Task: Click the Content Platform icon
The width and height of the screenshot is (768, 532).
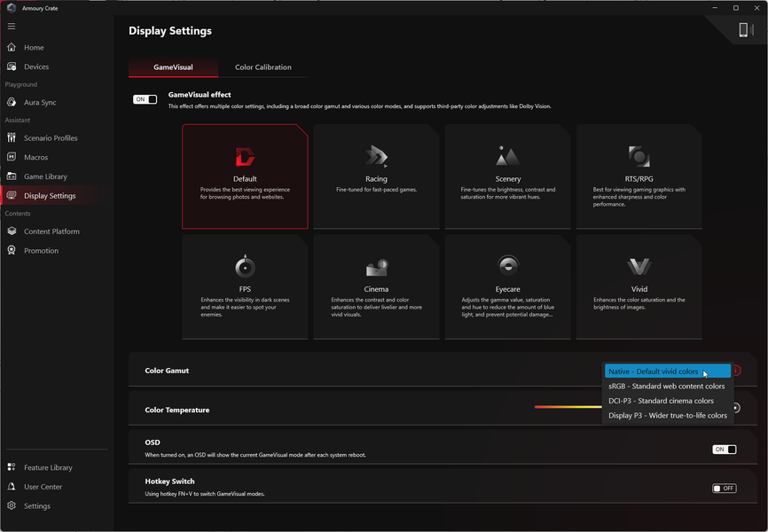Action: point(12,231)
